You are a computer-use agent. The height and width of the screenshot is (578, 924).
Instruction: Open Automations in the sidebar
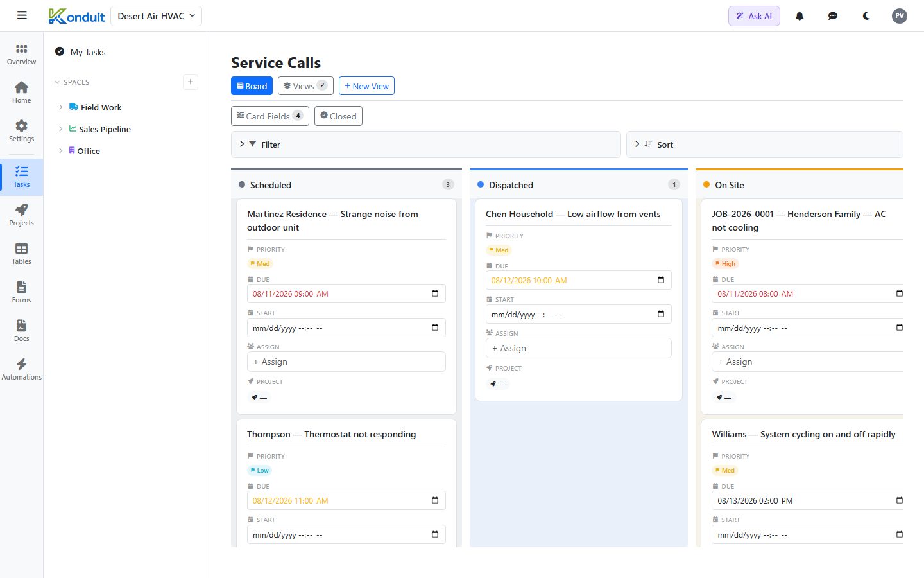pos(22,369)
